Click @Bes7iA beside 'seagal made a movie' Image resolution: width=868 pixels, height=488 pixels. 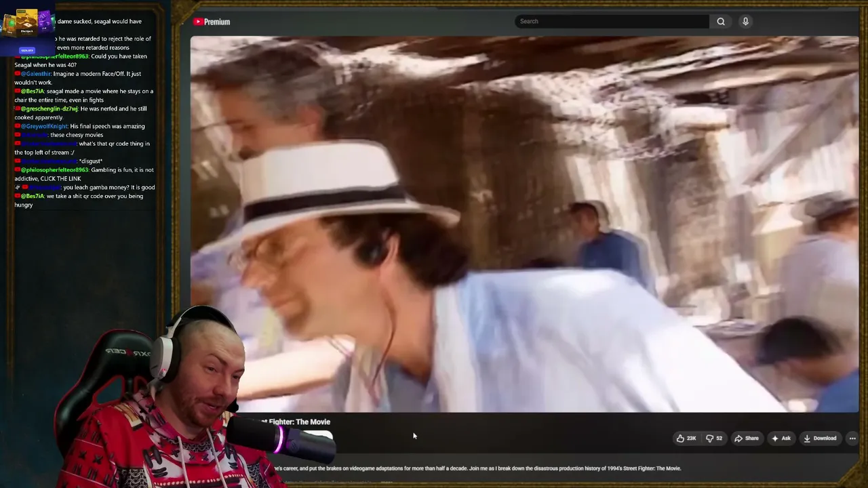tap(32, 91)
